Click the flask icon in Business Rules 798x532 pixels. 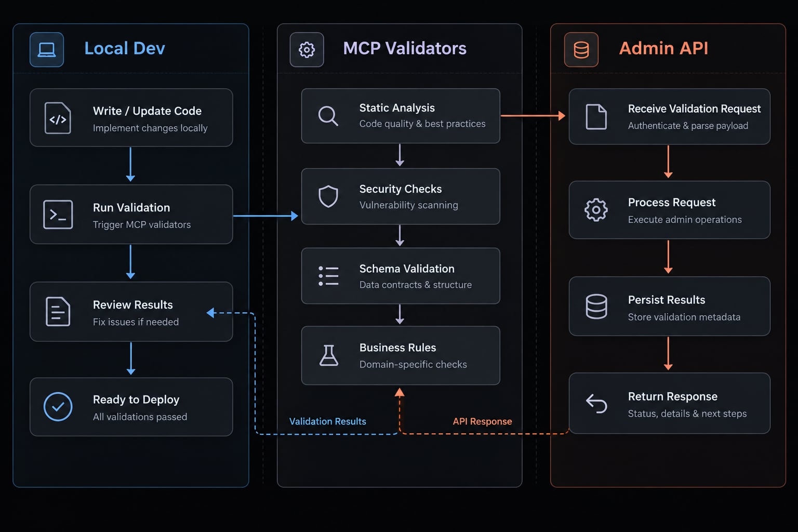coord(328,355)
